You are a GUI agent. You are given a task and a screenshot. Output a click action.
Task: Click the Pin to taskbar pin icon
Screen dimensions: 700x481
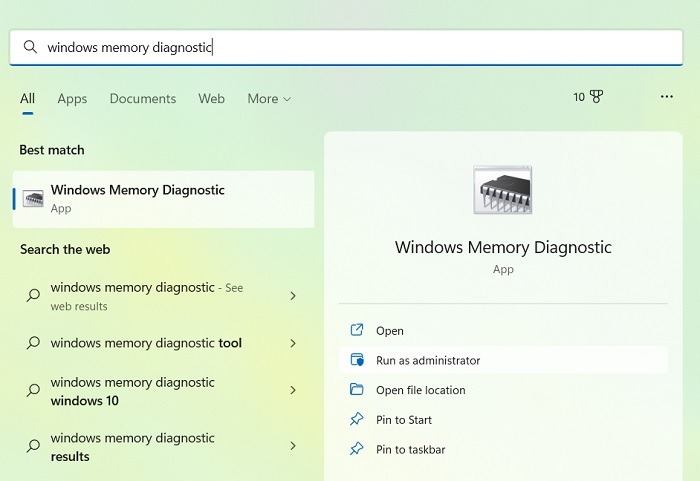357,448
